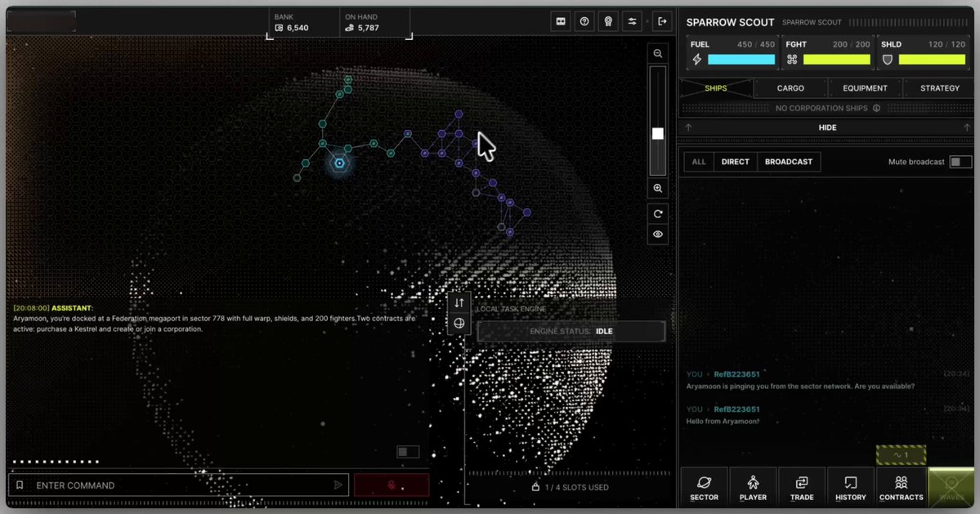This screenshot has width=980, height=514.
Task: Show All messages filter
Action: 699,162
